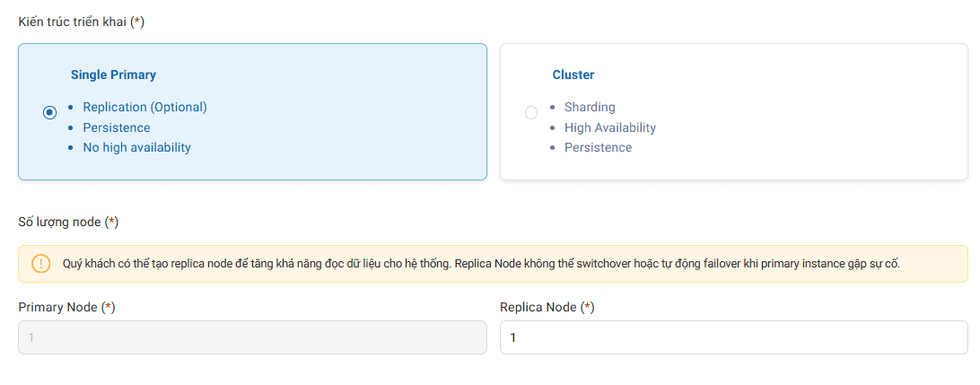Click the 'No high availability' bullet text
The image size is (980, 385).
[136, 147]
